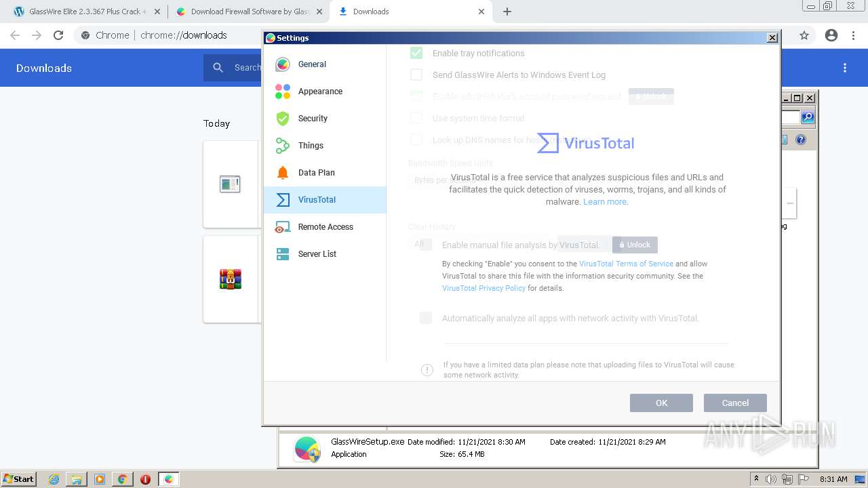The height and width of the screenshot is (488, 868).
Task: Go back in Chrome
Action: [15, 35]
